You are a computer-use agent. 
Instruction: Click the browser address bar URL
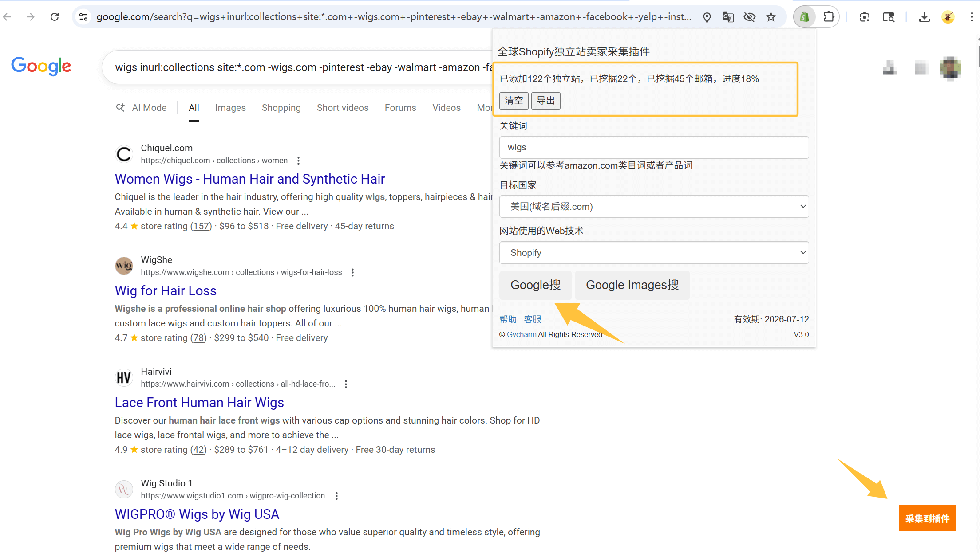tap(394, 17)
